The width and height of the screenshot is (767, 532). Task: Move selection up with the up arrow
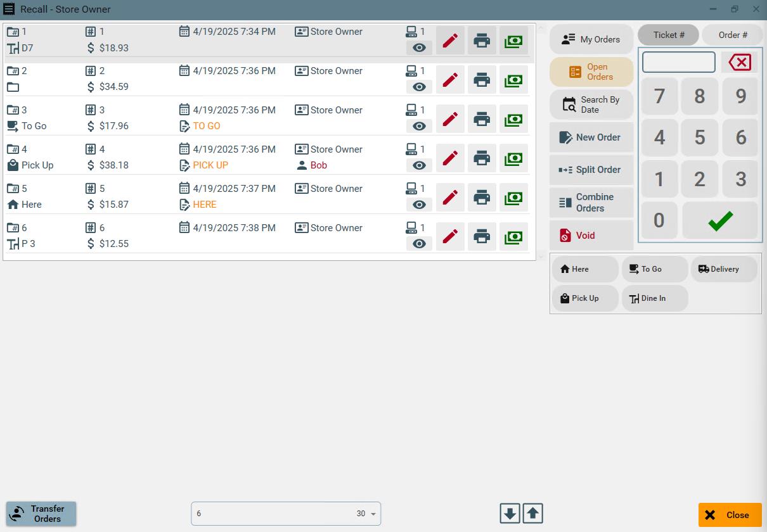click(532, 514)
